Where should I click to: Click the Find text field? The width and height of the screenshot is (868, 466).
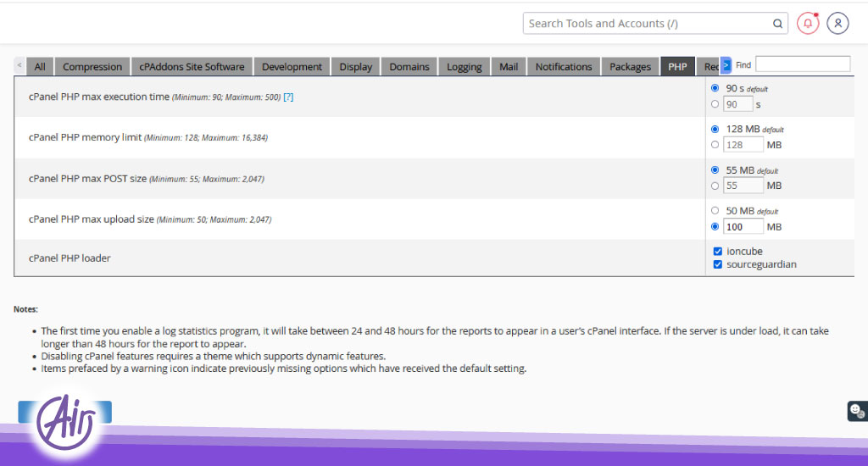pyautogui.click(x=803, y=64)
